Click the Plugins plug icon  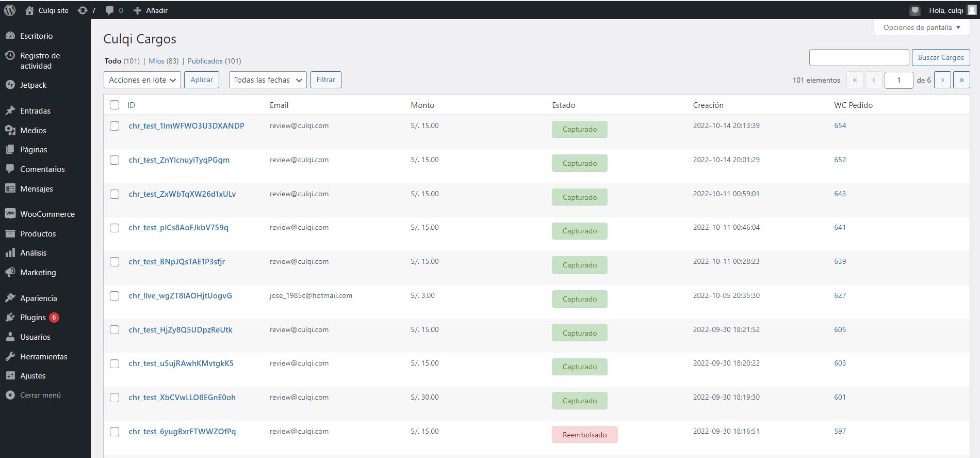pos(10,317)
